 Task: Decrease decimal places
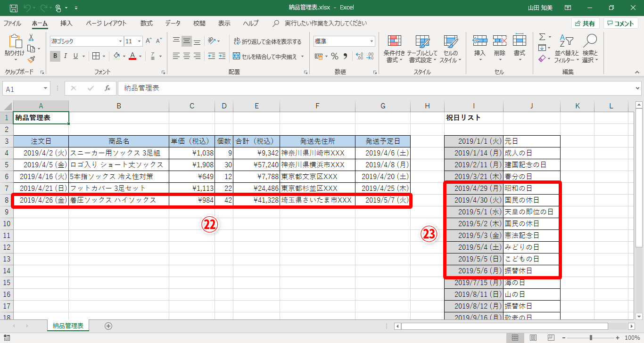370,56
